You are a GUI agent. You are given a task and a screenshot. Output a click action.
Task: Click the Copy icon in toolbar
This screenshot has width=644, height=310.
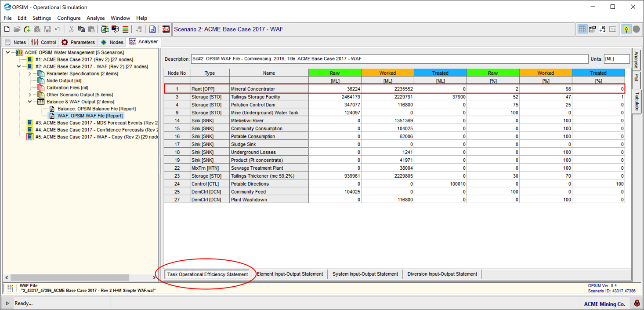point(81,29)
